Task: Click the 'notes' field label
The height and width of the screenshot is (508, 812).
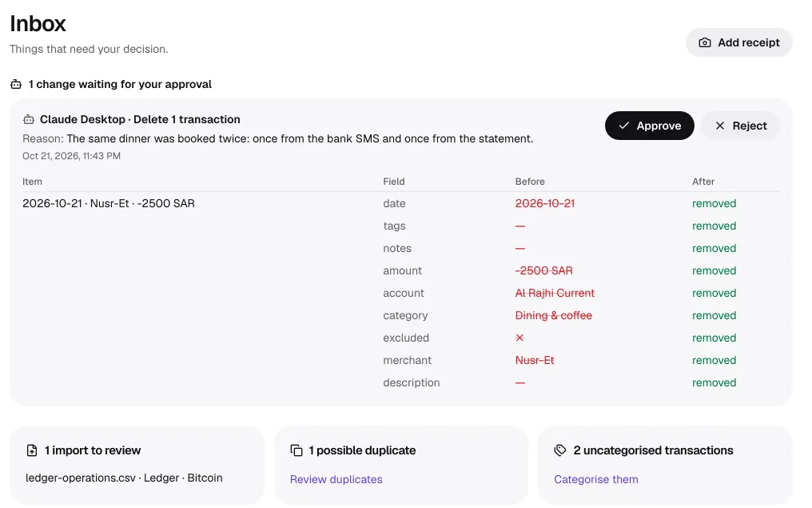Action: (397, 248)
